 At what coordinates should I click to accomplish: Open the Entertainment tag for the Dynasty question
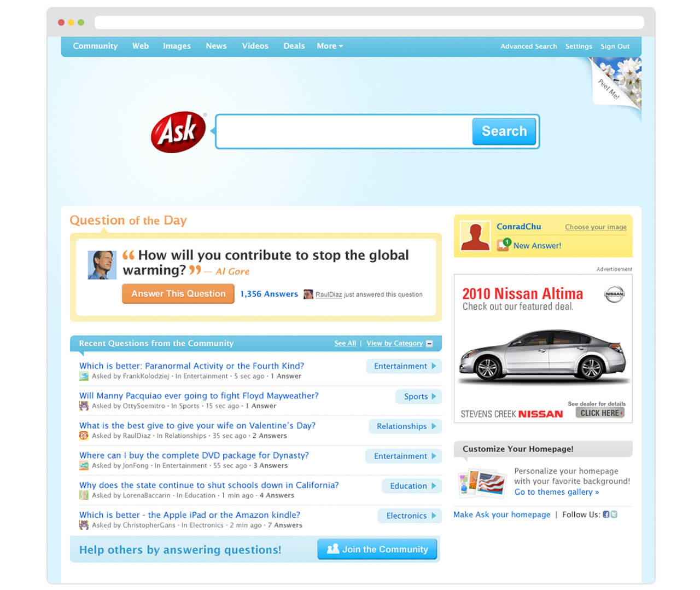tap(404, 456)
